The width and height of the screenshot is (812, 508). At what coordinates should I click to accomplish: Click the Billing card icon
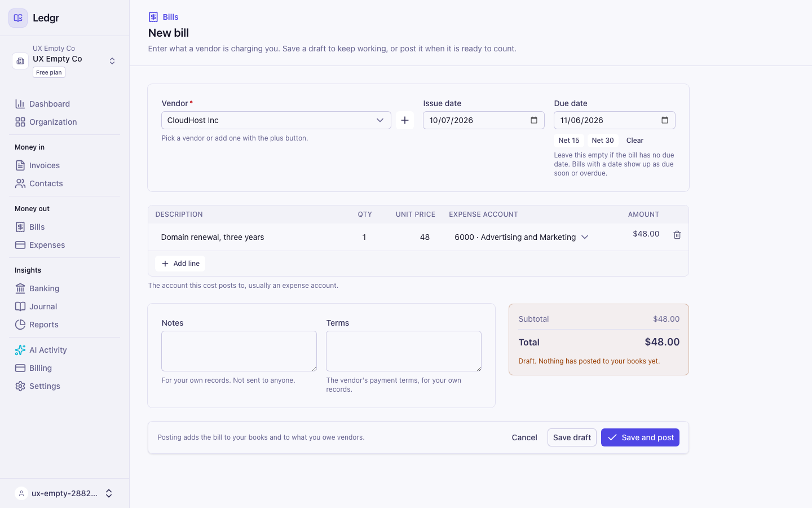pyautogui.click(x=20, y=368)
